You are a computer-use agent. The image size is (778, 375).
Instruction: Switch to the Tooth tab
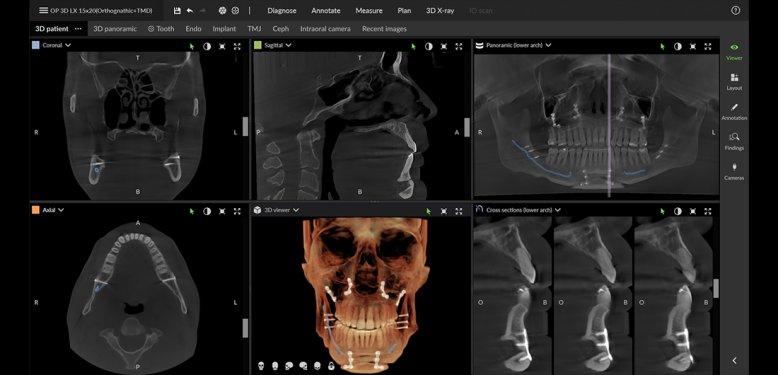161,29
